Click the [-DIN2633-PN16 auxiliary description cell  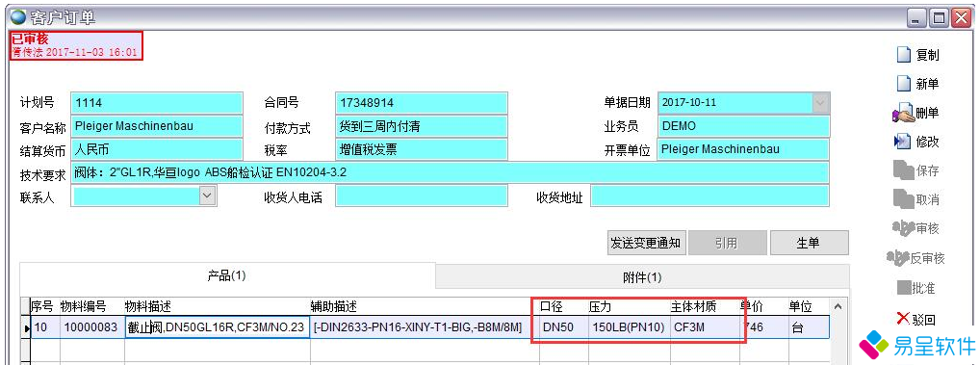tap(425, 326)
